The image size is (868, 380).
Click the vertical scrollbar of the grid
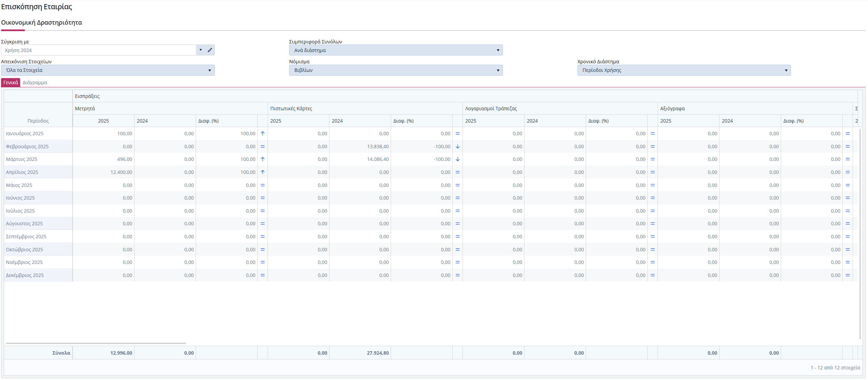pyautogui.click(x=860, y=234)
